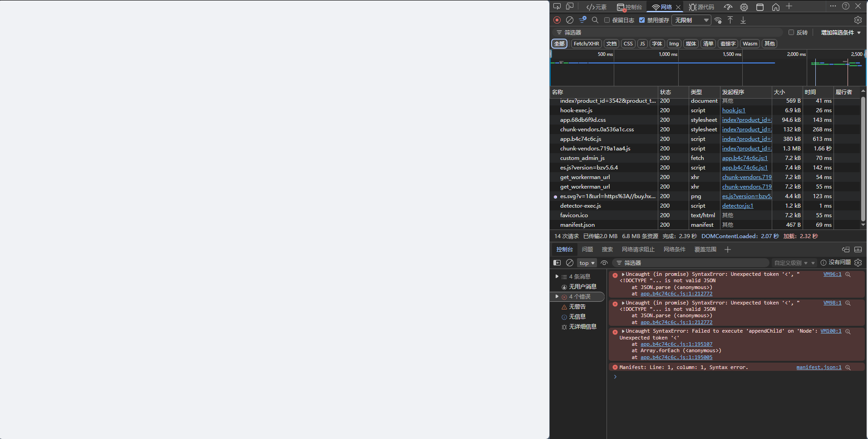Toggle device emulation mode icon
The width and height of the screenshot is (868, 439).
pos(570,6)
